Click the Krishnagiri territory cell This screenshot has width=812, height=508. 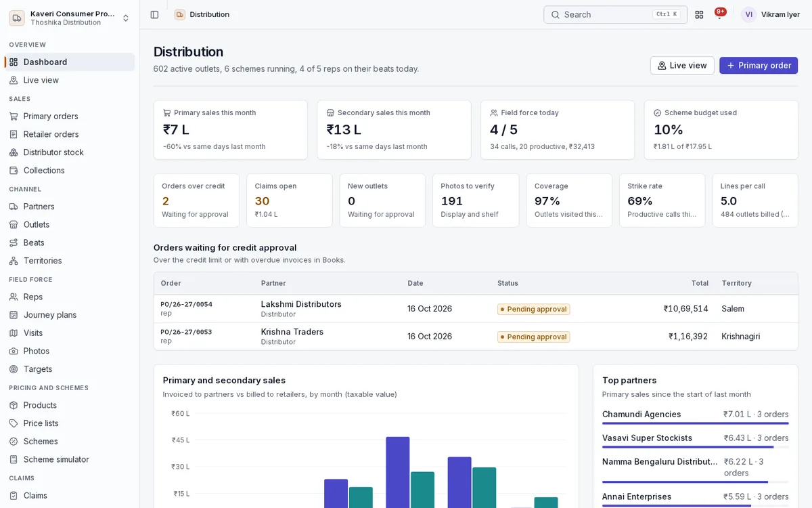pos(741,337)
